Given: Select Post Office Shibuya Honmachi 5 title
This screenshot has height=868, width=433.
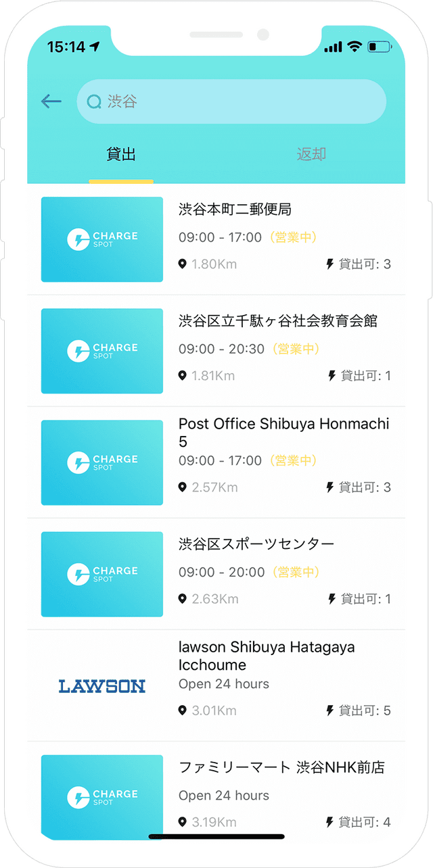Looking at the screenshot, I should click(283, 432).
